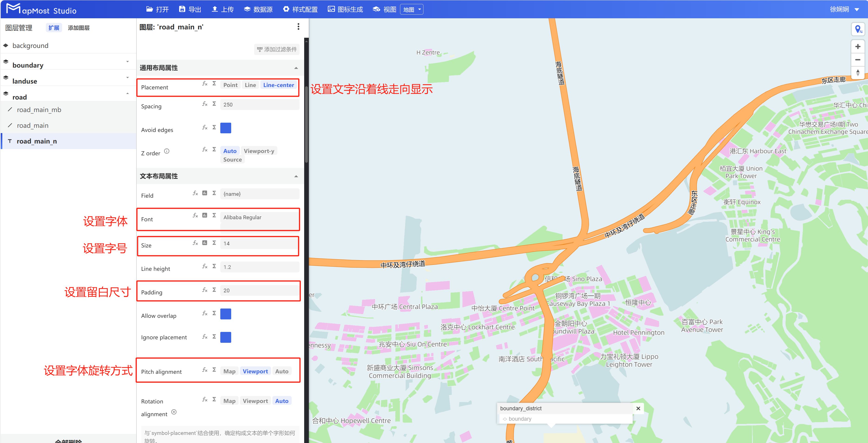Reset map bearing with compass icon
The width and height of the screenshot is (868, 443).
858,72
